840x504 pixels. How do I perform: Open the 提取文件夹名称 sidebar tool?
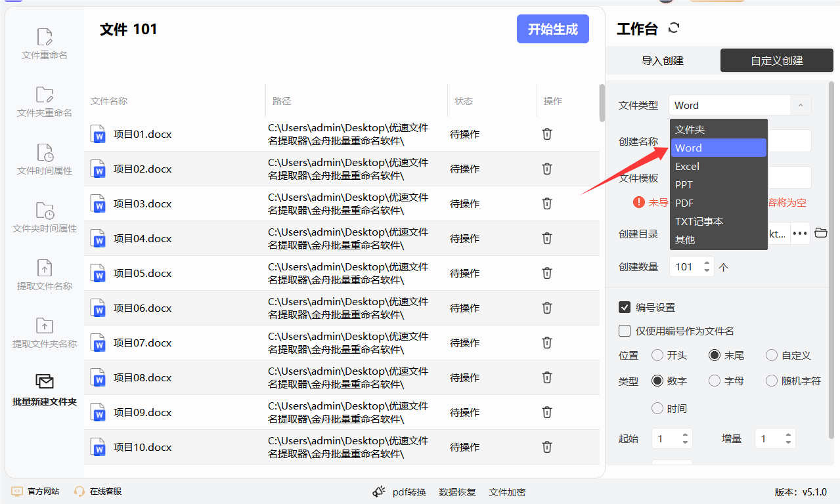[45, 333]
